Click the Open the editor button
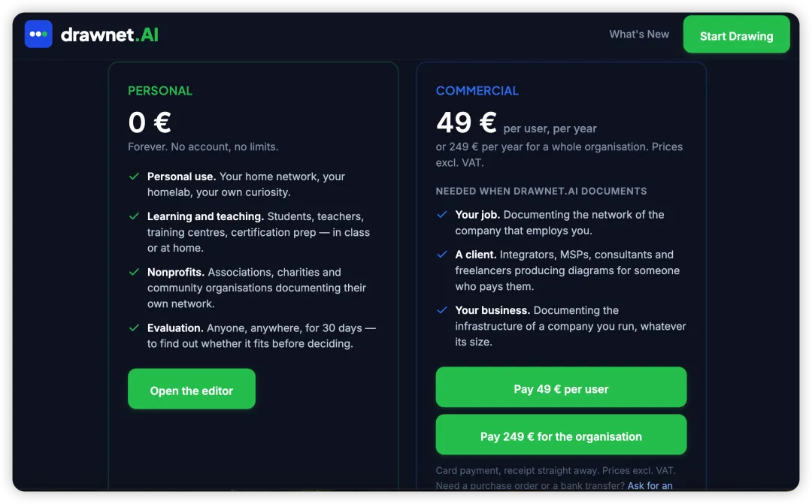812x504 pixels. pyautogui.click(x=192, y=389)
